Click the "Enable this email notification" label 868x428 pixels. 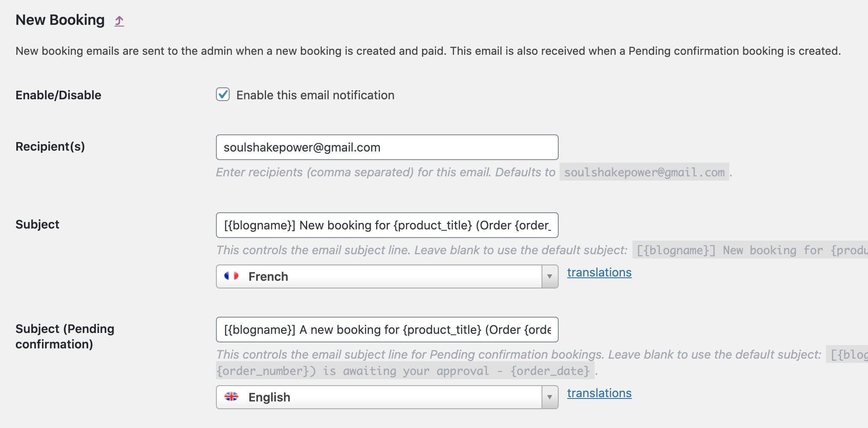(x=315, y=95)
